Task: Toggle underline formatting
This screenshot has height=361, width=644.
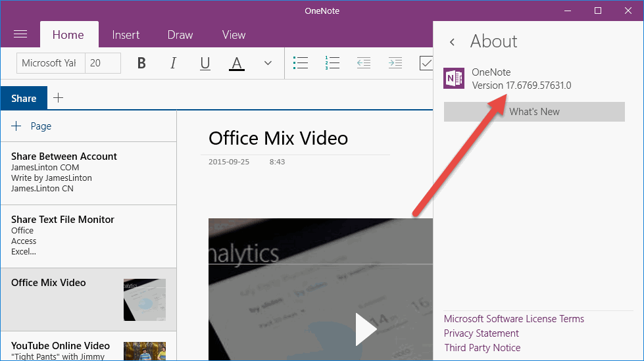Action: click(x=205, y=63)
